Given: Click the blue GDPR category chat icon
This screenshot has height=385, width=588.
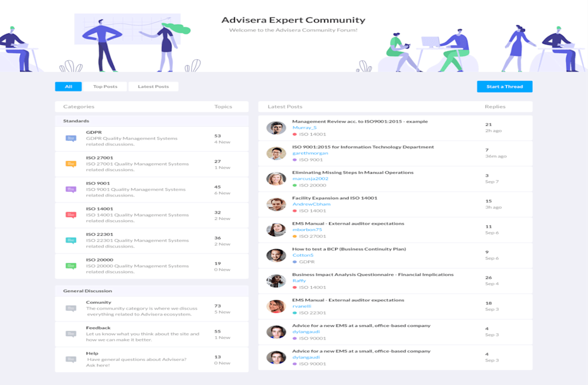Looking at the screenshot, I should pyautogui.click(x=71, y=138).
